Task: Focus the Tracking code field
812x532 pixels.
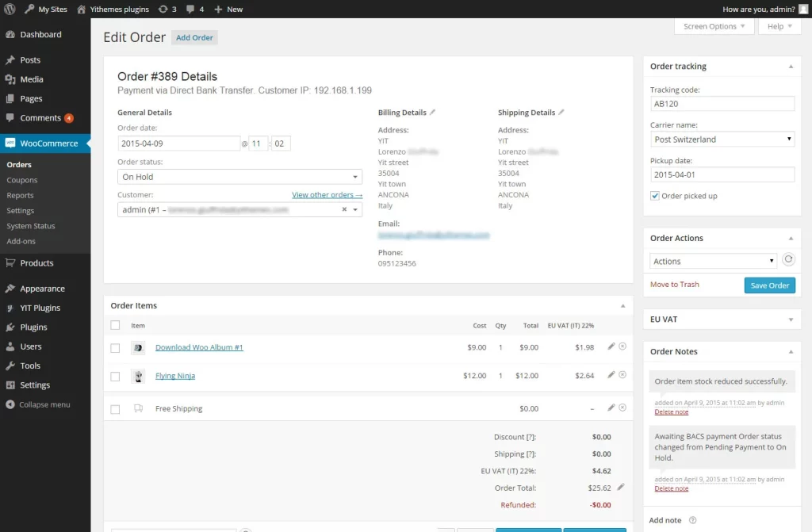Action: tap(722, 104)
